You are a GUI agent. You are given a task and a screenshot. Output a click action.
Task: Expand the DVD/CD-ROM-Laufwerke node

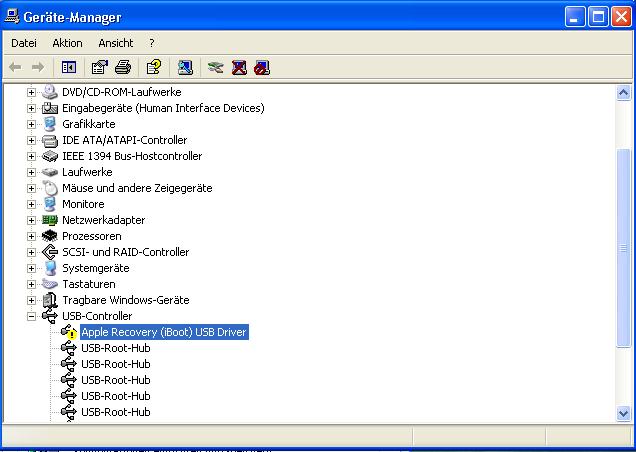(32, 92)
